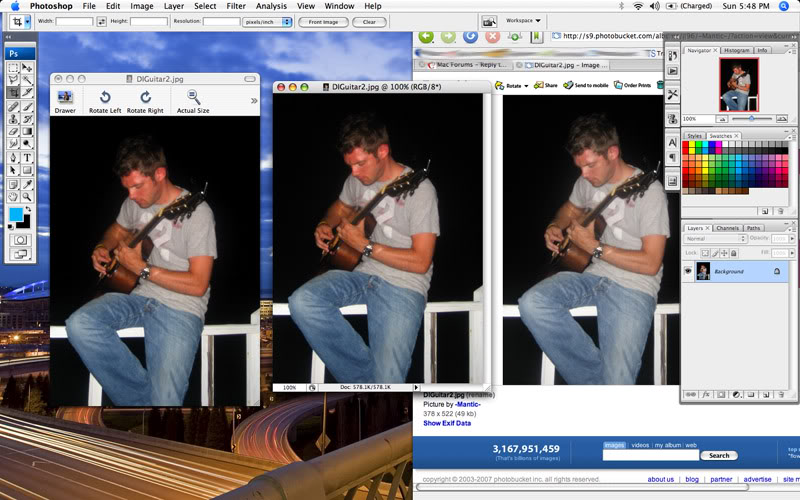Select the Pen tool
800x500 pixels.
[x=13, y=158]
